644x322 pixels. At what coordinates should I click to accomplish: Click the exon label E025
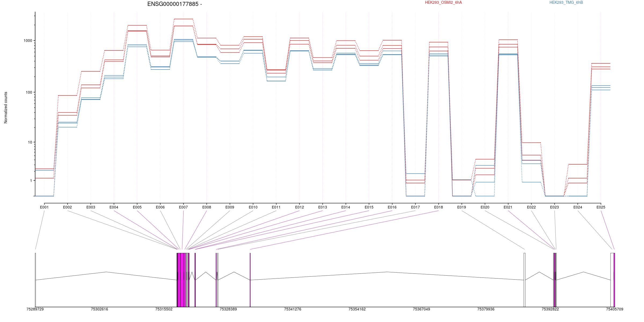pos(601,207)
